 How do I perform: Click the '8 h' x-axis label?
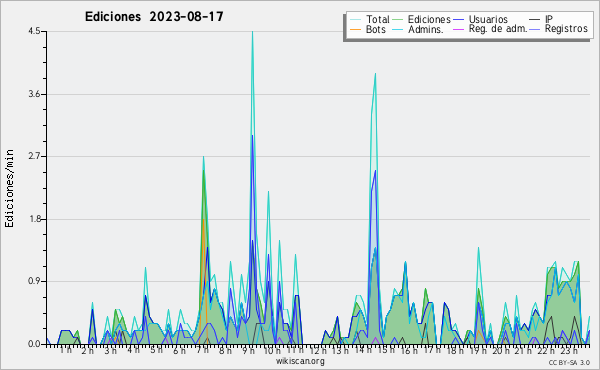click(x=225, y=351)
